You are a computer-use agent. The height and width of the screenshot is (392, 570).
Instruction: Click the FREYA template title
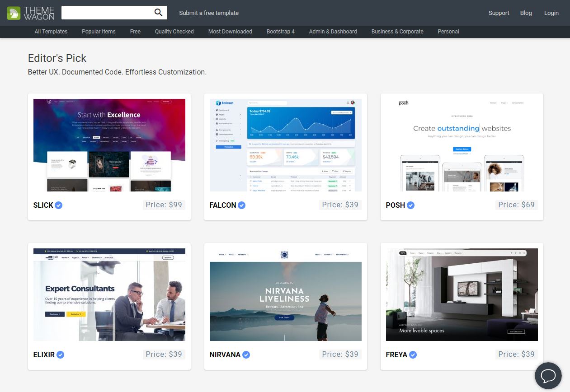(397, 355)
